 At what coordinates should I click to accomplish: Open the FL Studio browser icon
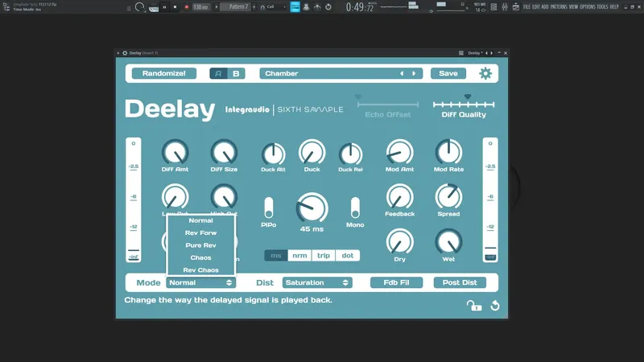click(6, 7)
